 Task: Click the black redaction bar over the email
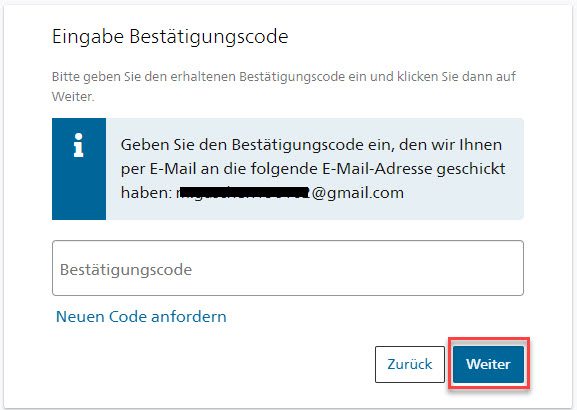(x=244, y=192)
